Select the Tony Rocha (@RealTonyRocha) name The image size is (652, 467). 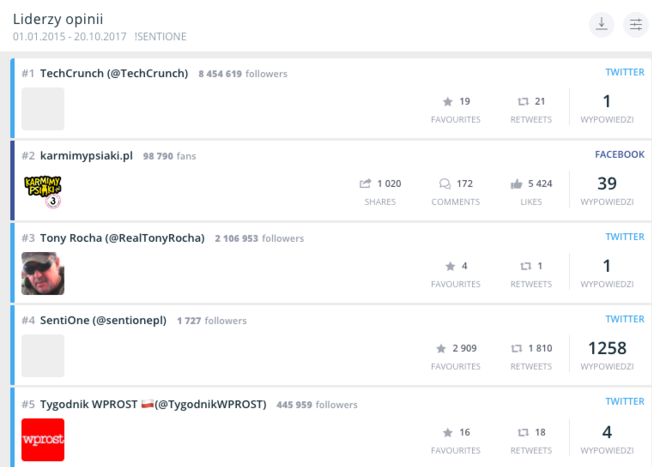pos(122,238)
